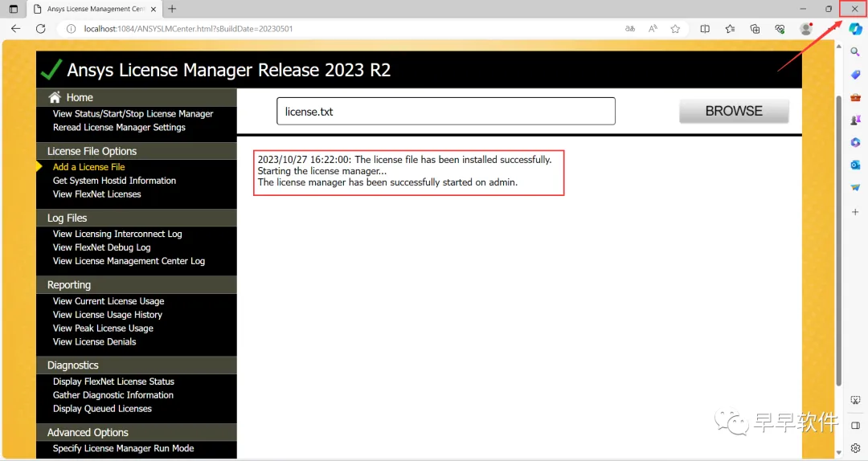Open Display Queued Licenses
The image size is (868, 461).
pyautogui.click(x=102, y=409)
